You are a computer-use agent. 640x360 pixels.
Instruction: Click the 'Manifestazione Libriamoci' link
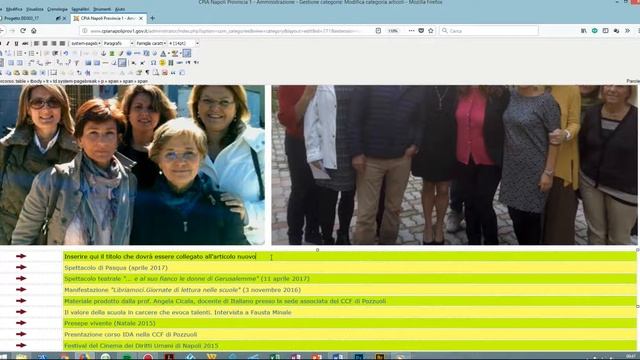pyautogui.click(x=182, y=290)
